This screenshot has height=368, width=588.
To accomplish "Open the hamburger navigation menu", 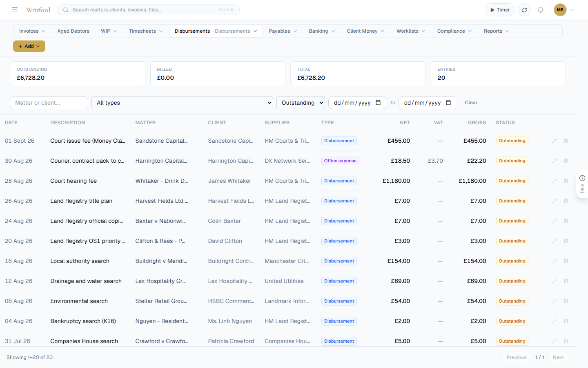I will click(15, 10).
